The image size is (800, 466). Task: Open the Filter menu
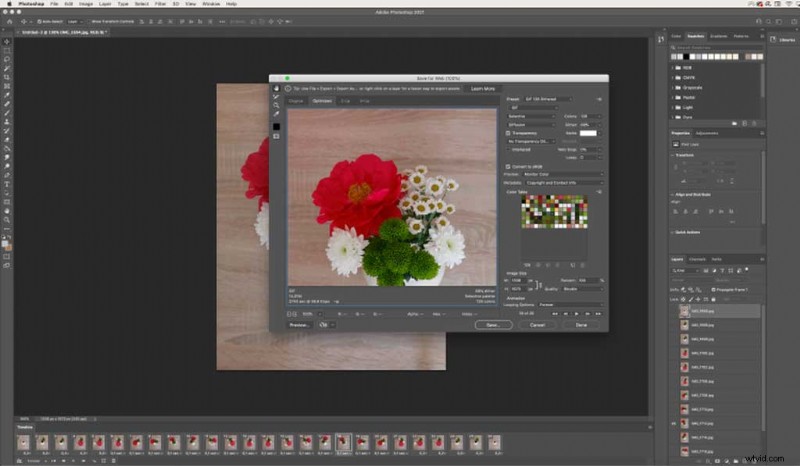(160, 4)
